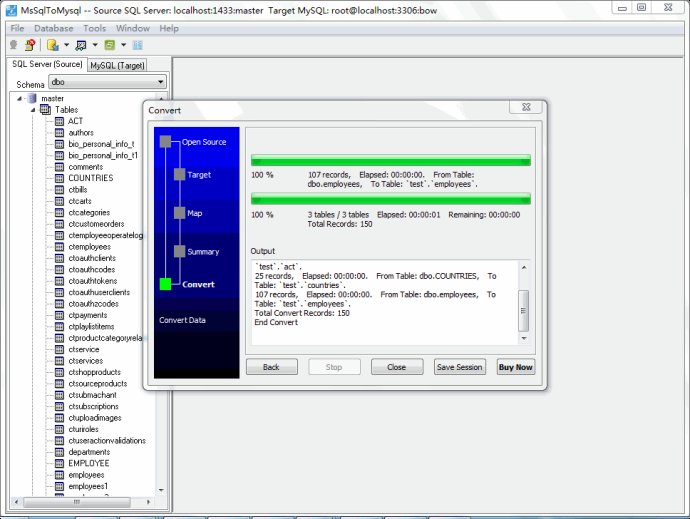Click tree horizontal scrollbar right arrow
690x519 pixels.
(x=148, y=502)
